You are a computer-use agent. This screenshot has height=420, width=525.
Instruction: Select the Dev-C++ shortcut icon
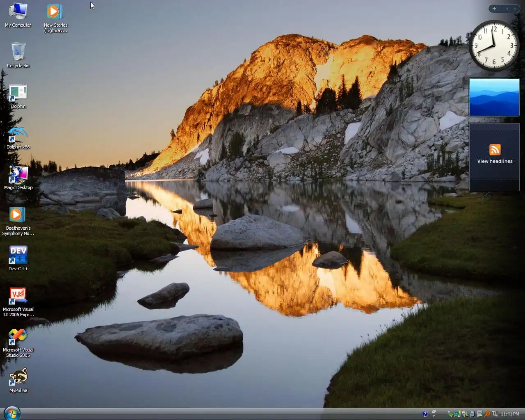coord(18,258)
